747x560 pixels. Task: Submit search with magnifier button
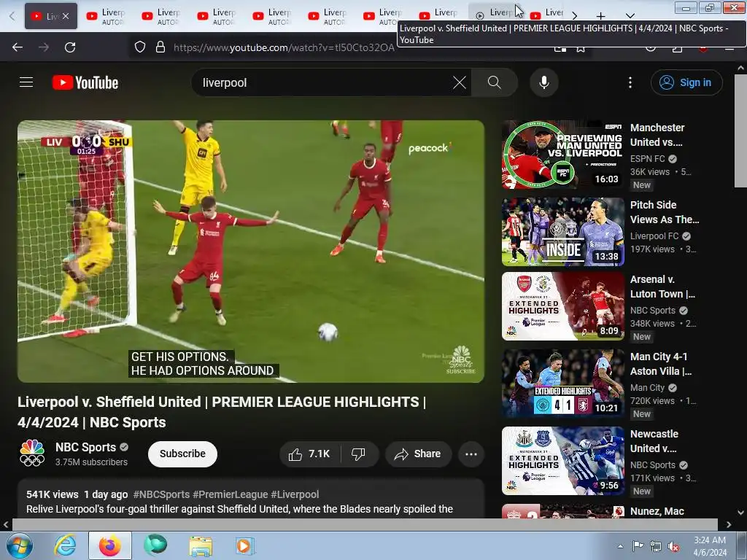pyautogui.click(x=495, y=82)
